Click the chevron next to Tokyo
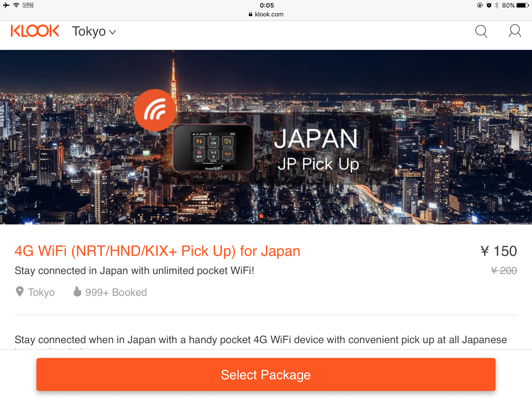Image resolution: width=532 pixels, height=399 pixels. [112, 32]
